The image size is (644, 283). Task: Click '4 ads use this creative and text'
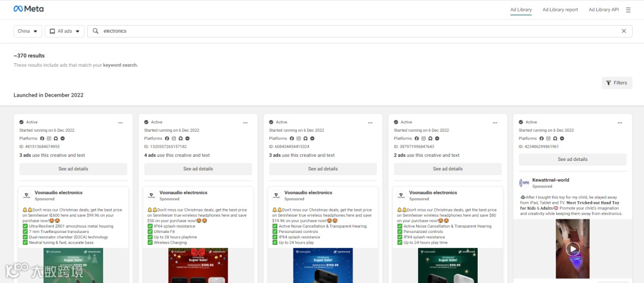click(x=177, y=156)
